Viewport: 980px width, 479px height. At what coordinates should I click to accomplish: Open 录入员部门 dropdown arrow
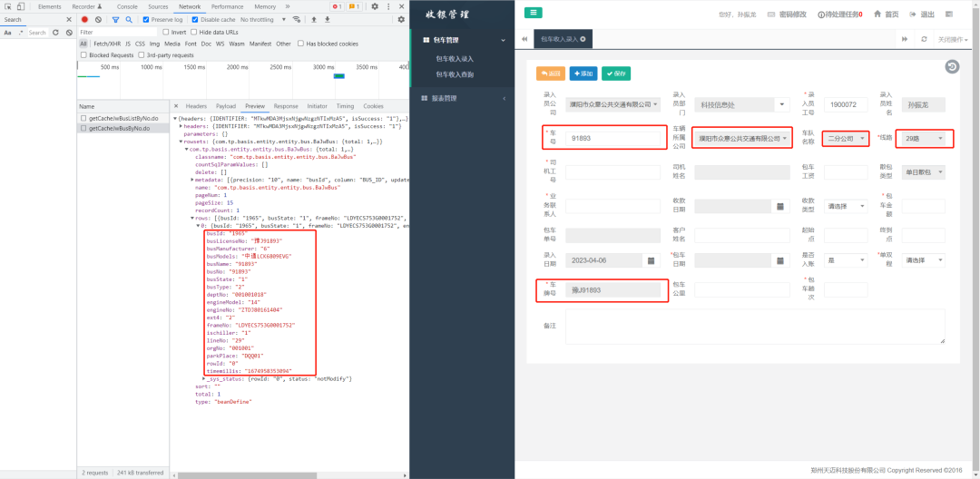coord(781,105)
